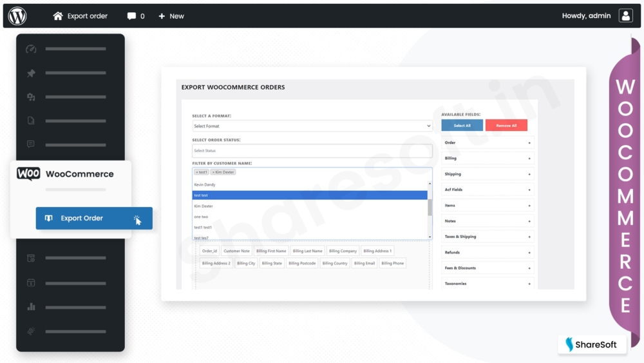Click the pin icon in sidebar
The height and width of the screenshot is (363, 644).
point(31,73)
